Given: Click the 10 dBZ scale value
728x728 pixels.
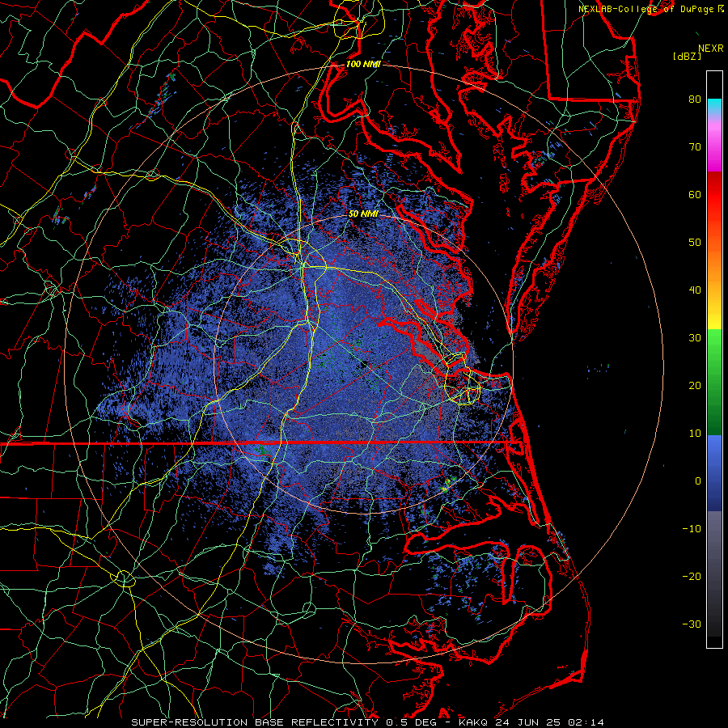Looking at the screenshot, I should click(695, 434).
